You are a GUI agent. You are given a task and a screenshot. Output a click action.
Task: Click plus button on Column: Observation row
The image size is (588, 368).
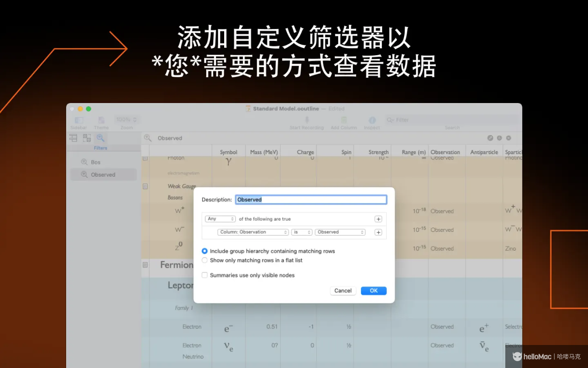[x=379, y=232]
